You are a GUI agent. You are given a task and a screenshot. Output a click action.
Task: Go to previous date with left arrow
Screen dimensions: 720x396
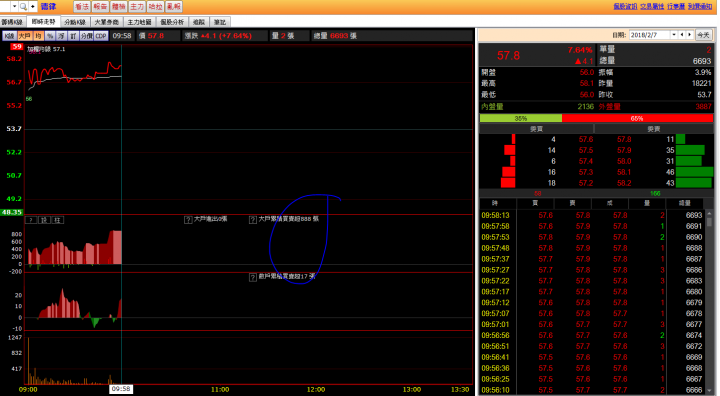tap(682, 35)
